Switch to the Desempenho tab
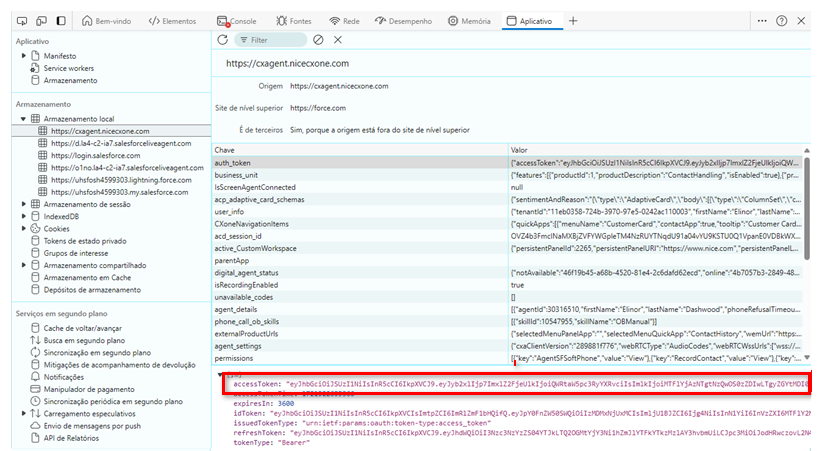Image resolution: width=823 pixels, height=451 pixels. 403,21
